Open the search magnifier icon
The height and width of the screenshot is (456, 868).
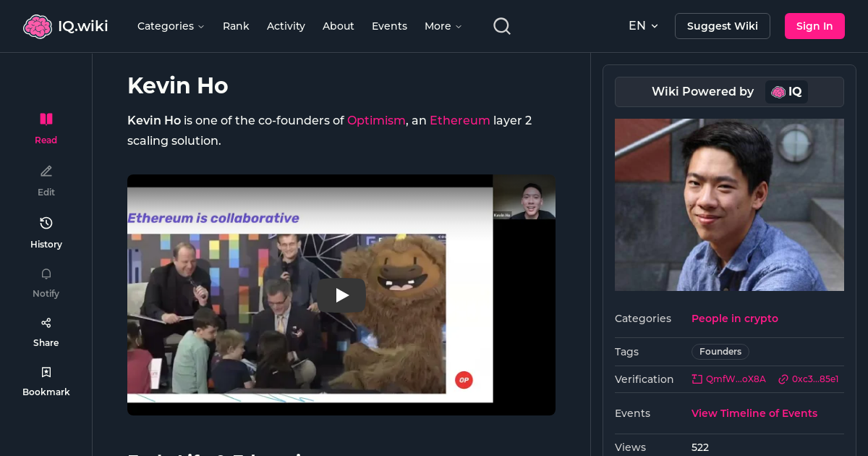502,26
